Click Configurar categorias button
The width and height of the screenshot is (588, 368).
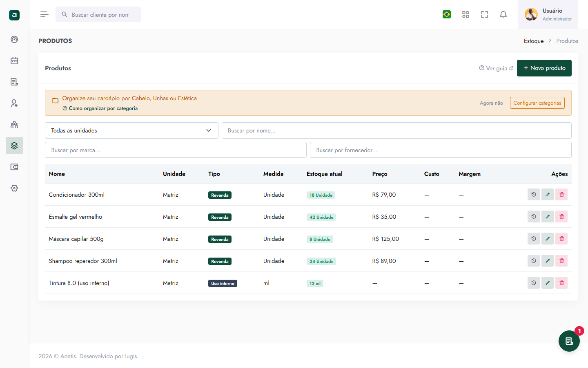click(537, 103)
